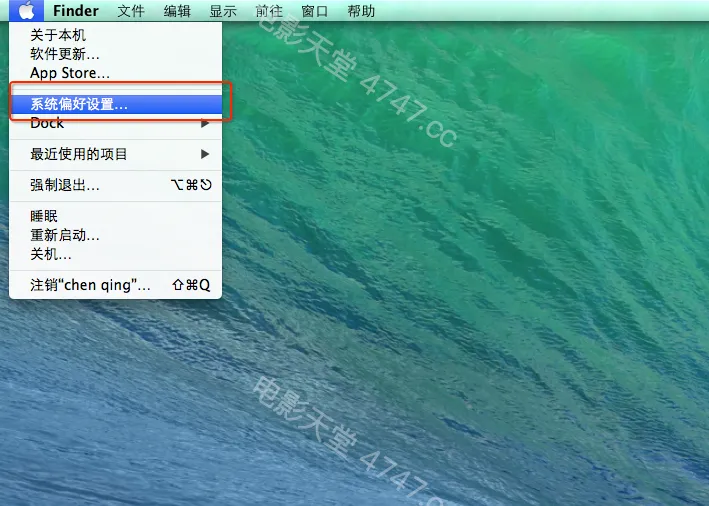The height and width of the screenshot is (506, 709).
Task: Choose 关机… to shut down
Action: [51, 254]
